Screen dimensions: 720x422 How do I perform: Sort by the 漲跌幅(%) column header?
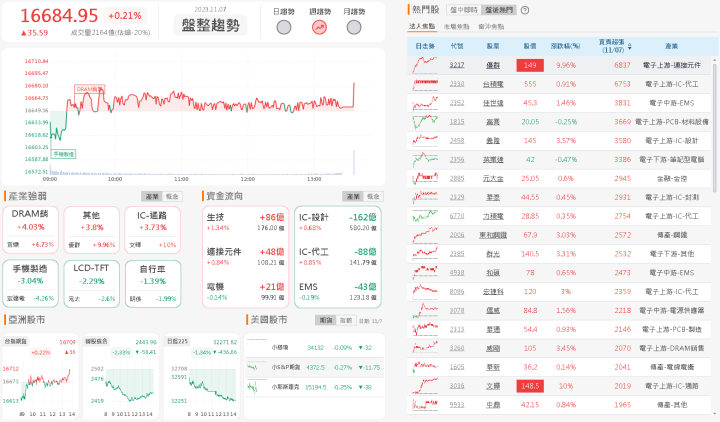[565, 46]
